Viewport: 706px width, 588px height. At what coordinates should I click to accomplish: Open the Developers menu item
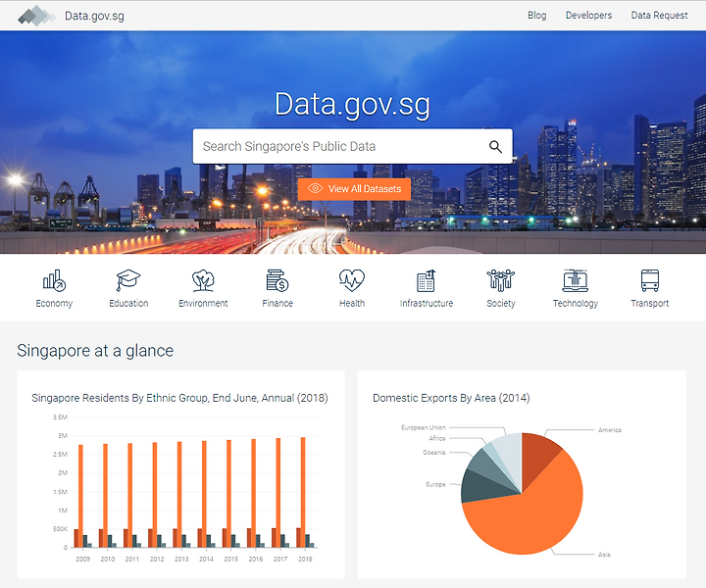tap(588, 16)
